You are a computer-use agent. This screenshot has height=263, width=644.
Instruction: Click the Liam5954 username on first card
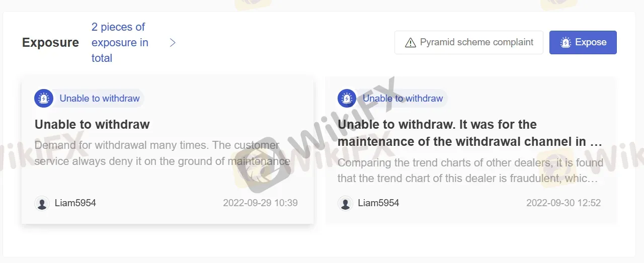tap(75, 203)
